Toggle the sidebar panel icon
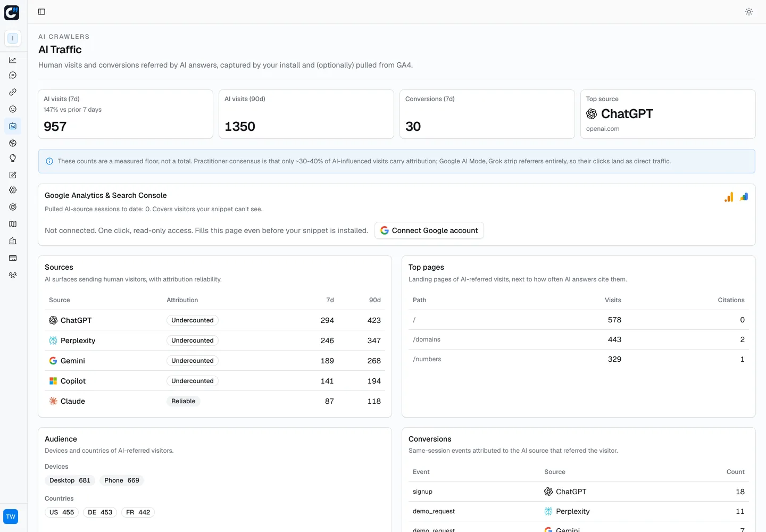 tap(41, 12)
